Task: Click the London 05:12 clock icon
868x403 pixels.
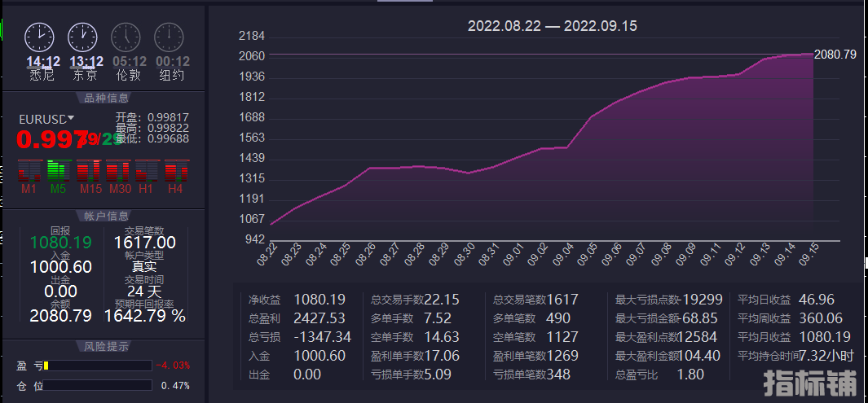Action: (126, 37)
